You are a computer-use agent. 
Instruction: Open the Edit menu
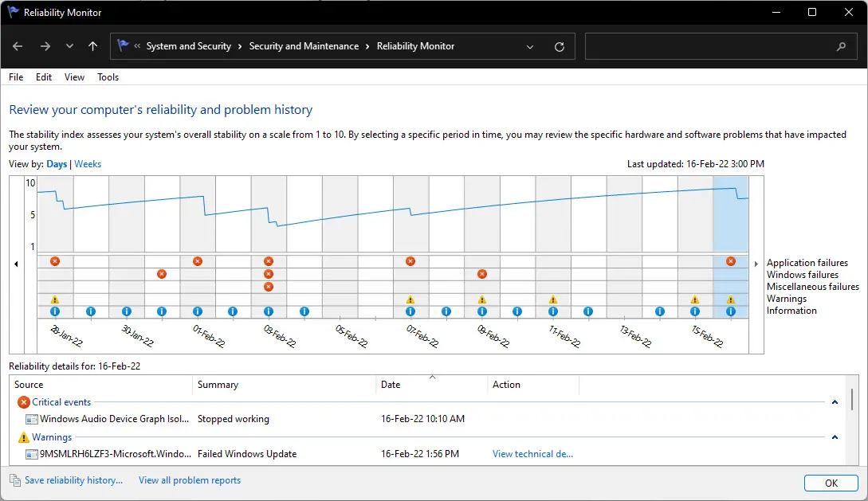click(44, 77)
